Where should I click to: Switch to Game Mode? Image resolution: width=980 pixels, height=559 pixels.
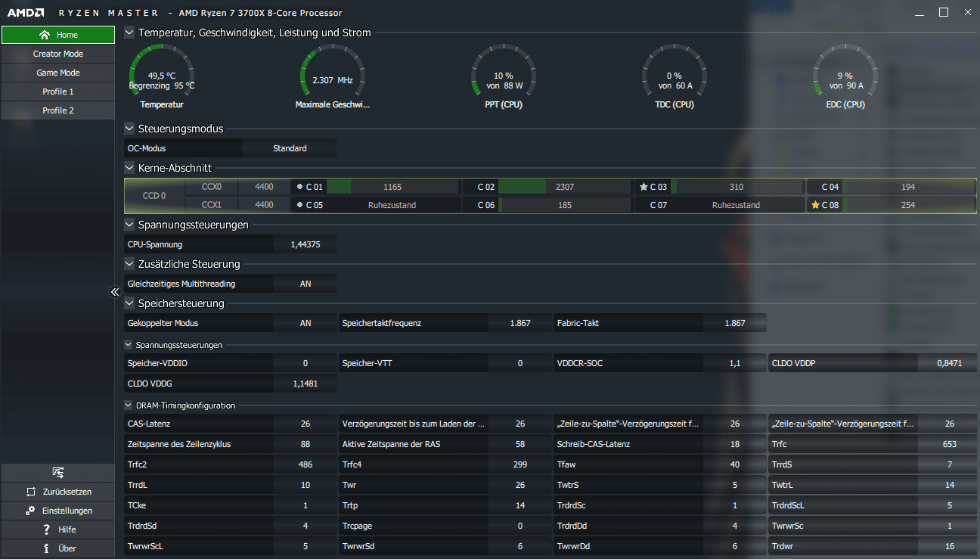[x=58, y=73]
